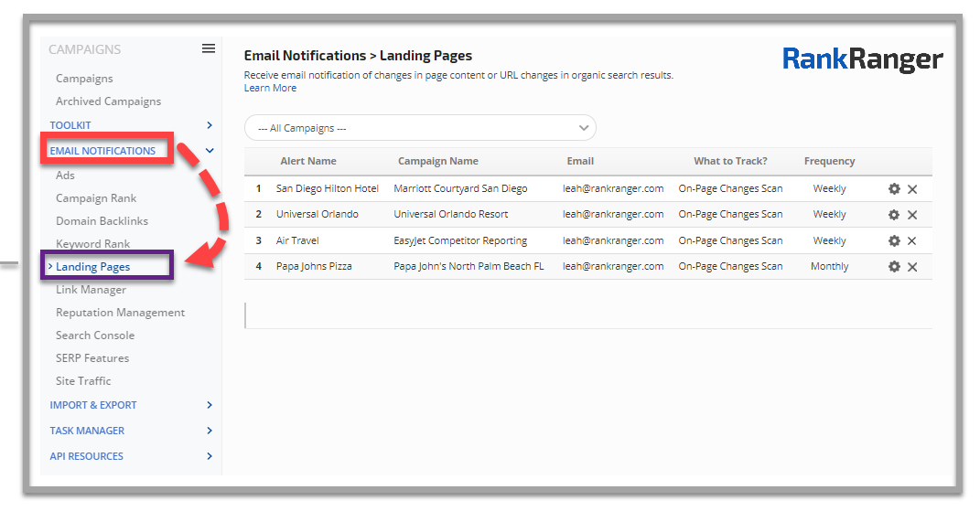This screenshot has width=980, height=522.
Task: Sort by Alert Name column header
Action: coord(308,162)
